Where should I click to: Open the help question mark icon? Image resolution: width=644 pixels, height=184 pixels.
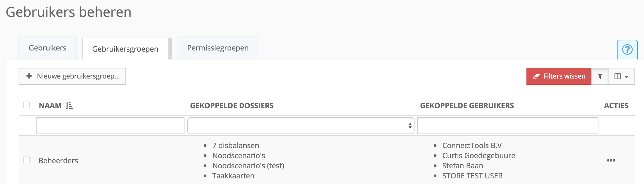coord(627,50)
